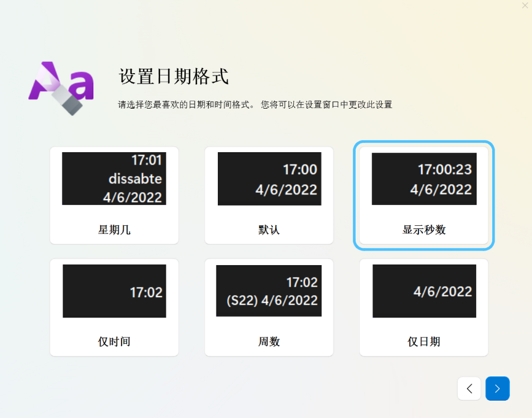Click the dissabte clock preview thumbnail
This screenshot has width=532, height=418.
[114, 178]
